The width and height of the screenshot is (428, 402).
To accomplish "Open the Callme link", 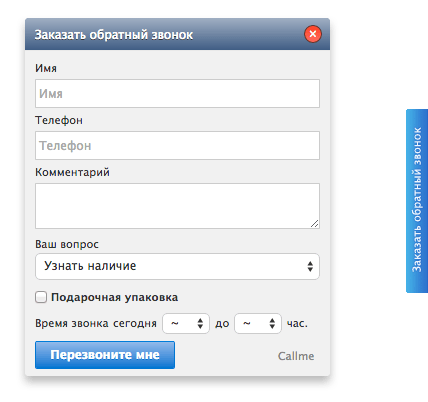I will [x=296, y=356].
